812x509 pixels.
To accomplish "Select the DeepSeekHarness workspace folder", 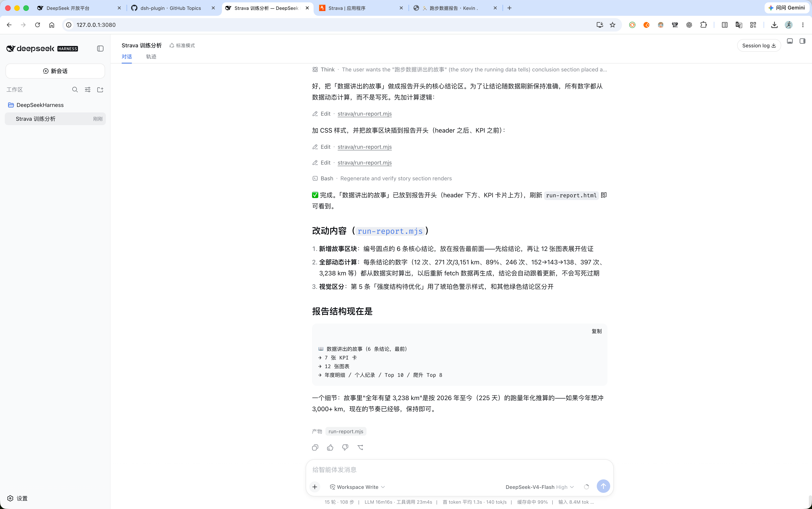I will tap(55, 105).
